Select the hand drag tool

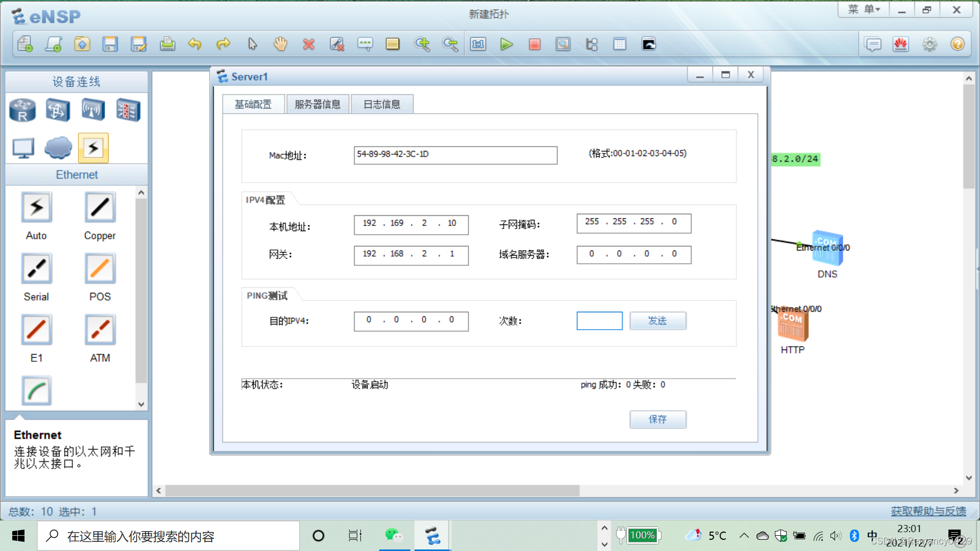(x=280, y=44)
